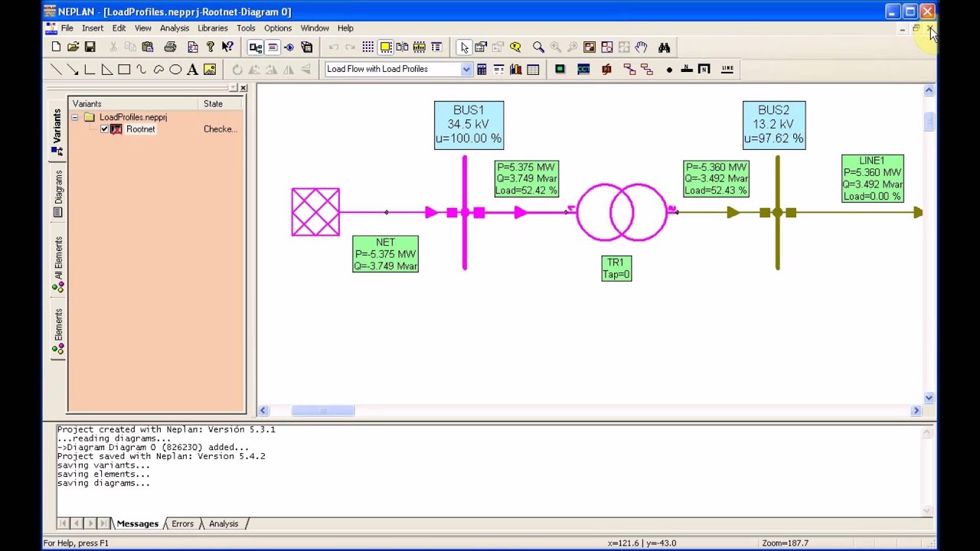Open the Help menu

coord(345,28)
